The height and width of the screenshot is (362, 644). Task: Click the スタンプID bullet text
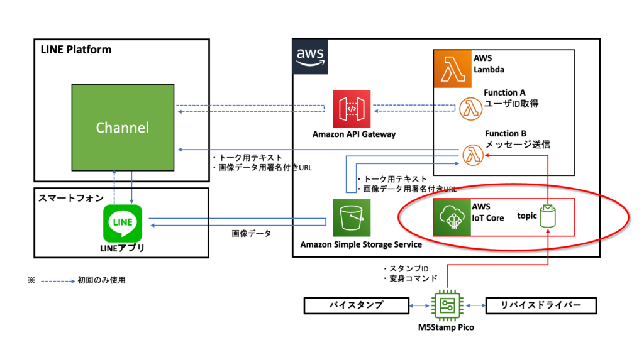click(x=405, y=269)
